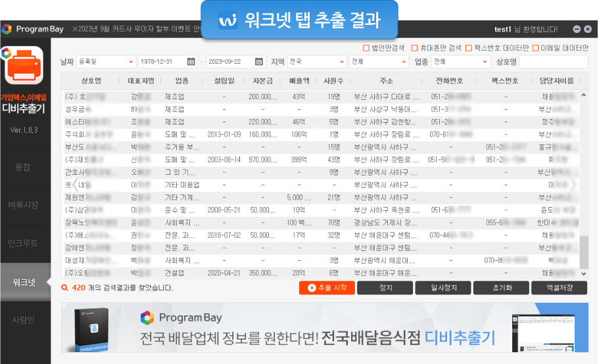
Task: Click the 상호명 search input field
Action: point(554,61)
